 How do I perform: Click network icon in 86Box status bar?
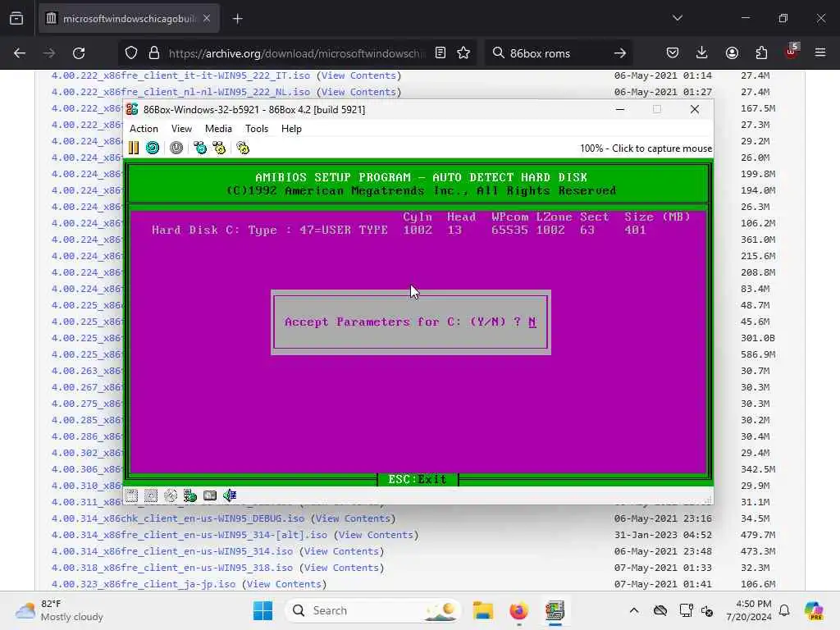[x=190, y=495]
